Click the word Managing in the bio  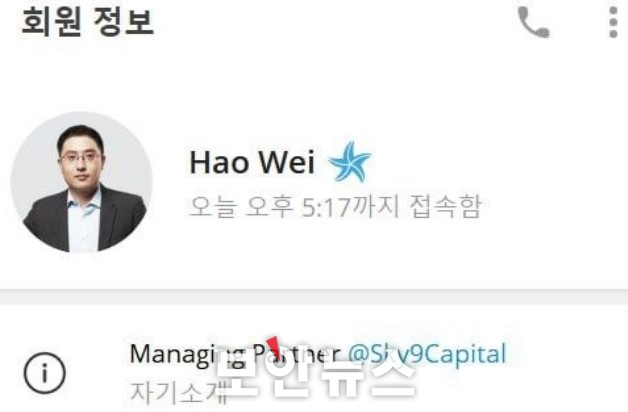pyautogui.click(x=171, y=355)
